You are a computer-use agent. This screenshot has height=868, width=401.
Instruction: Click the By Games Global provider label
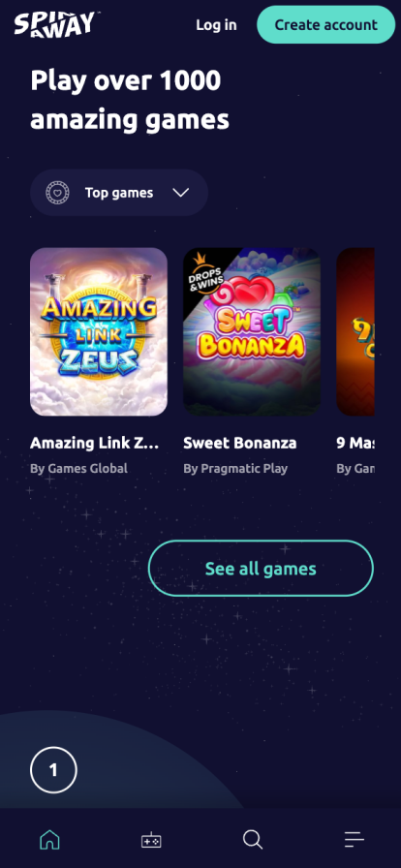pyautogui.click(x=78, y=468)
